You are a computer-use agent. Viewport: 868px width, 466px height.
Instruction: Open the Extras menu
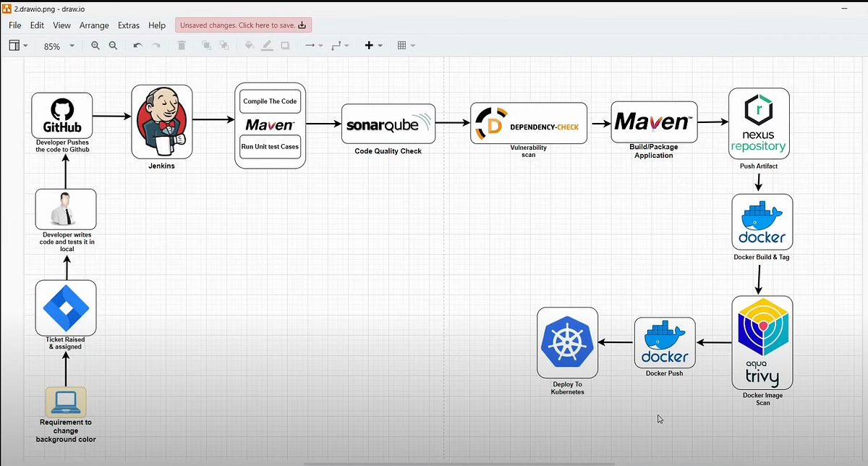(x=128, y=25)
